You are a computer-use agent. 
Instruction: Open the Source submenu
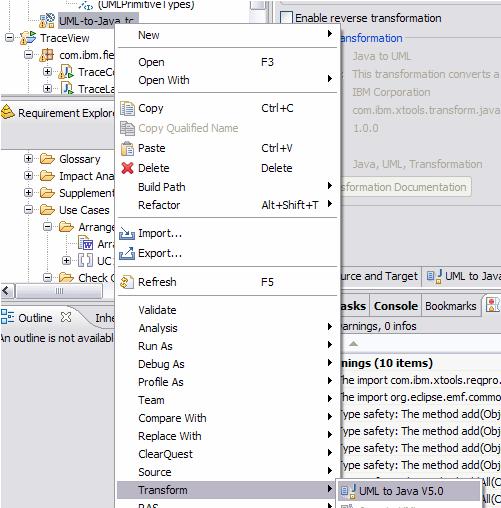tap(227, 472)
